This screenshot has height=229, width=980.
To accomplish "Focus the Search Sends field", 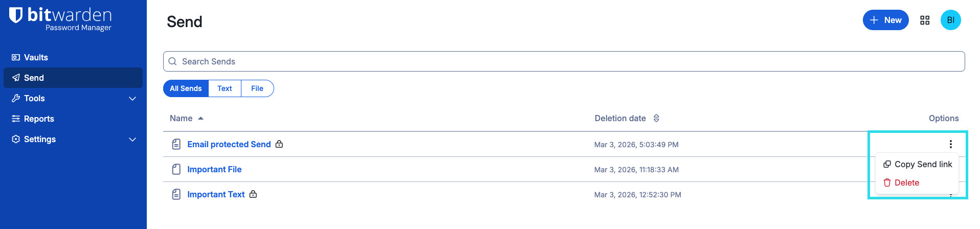I will click(x=563, y=61).
